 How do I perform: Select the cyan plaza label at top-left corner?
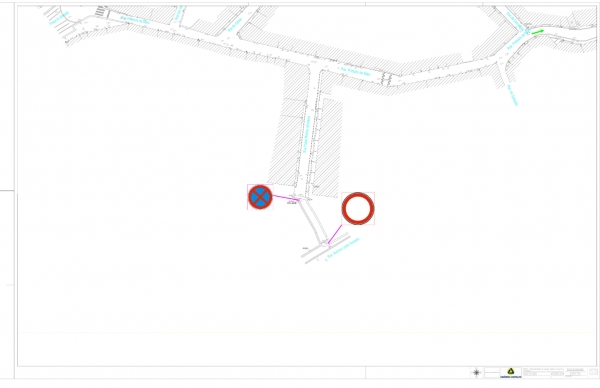click(59, 18)
